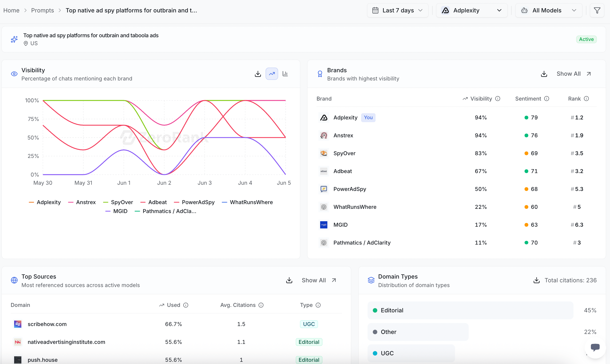
Task: Go to Prompts breadcrumb
Action: pyautogui.click(x=42, y=10)
